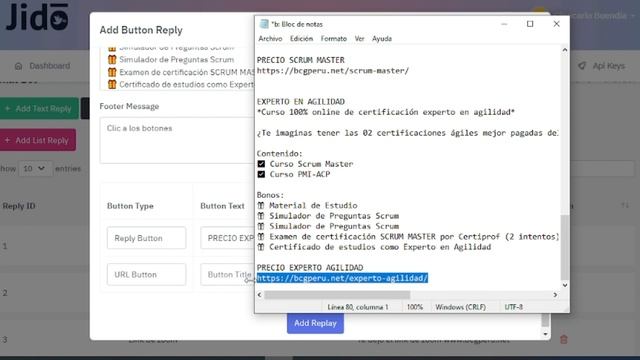Viewport: 640px width, 360px height.
Task: Click gift emoji beside Simulador de Preguntas in dialog
Action: 112,60
